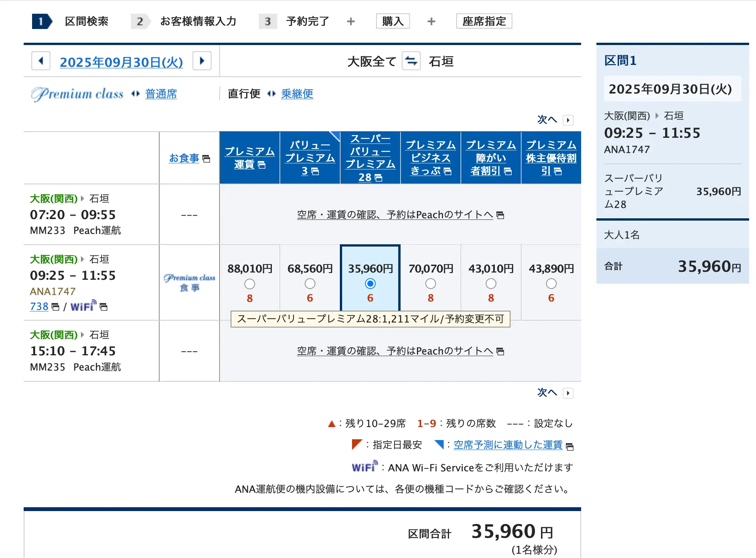Open the 2025年09月30日(火) date picker
Viewport: 756px width, 558px height.
tap(121, 62)
